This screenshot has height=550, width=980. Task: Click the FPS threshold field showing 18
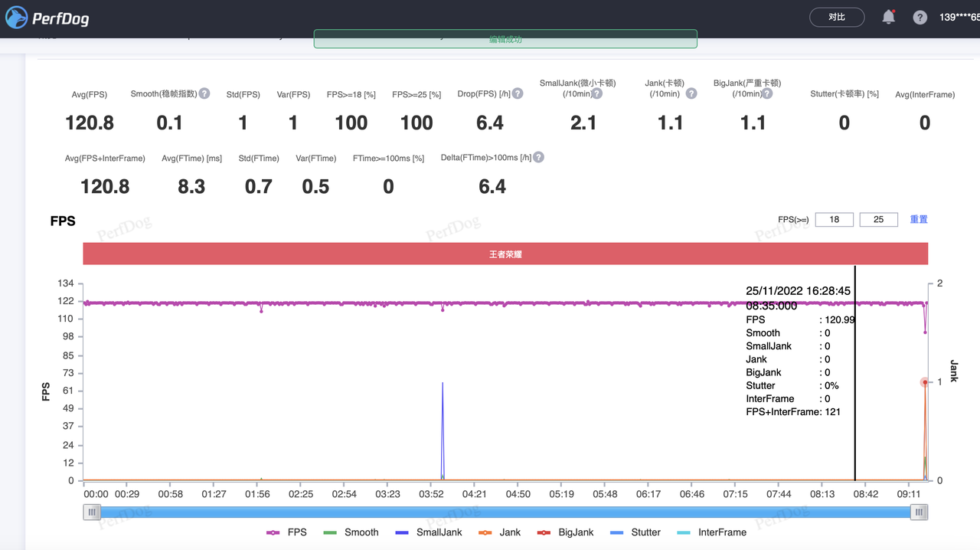pos(834,219)
